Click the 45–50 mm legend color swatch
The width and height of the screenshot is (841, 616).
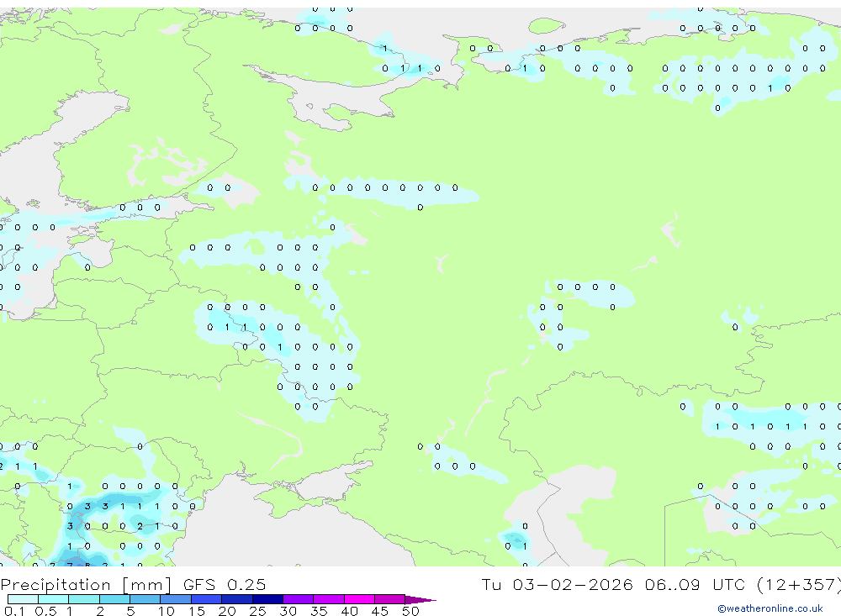tap(390, 599)
